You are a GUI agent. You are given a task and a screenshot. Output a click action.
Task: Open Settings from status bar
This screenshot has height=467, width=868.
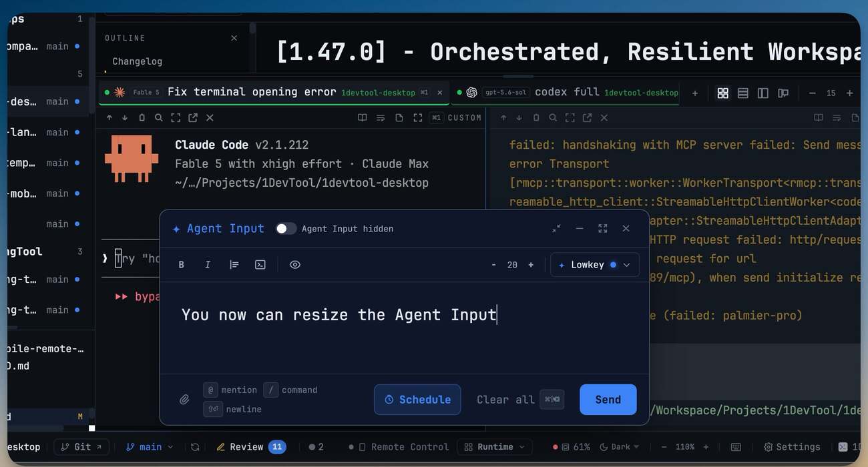[792, 447]
